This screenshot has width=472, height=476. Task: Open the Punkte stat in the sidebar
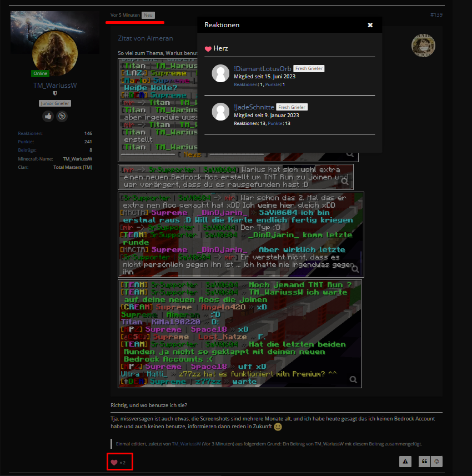pyautogui.click(x=26, y=142)
